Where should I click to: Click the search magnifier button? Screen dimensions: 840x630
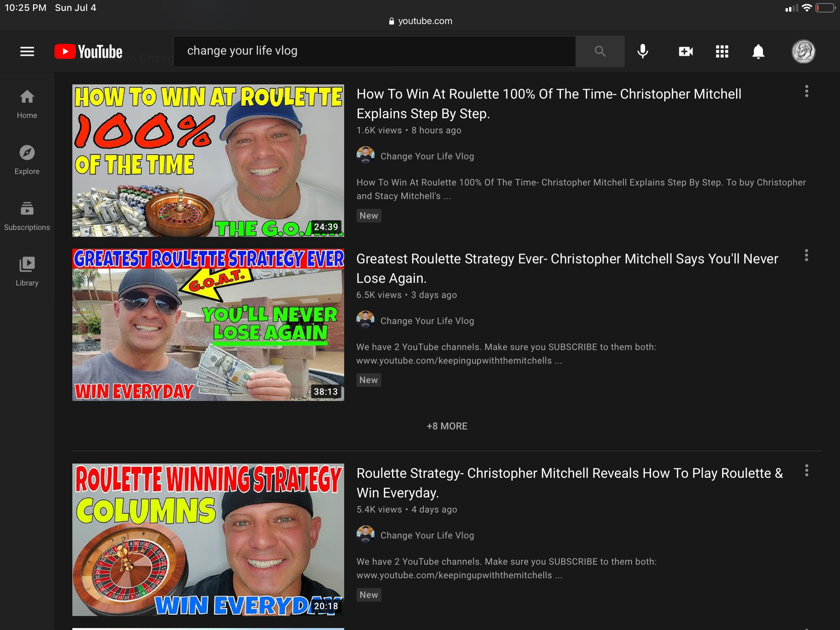pyautogui.click(x=600, y=51)
